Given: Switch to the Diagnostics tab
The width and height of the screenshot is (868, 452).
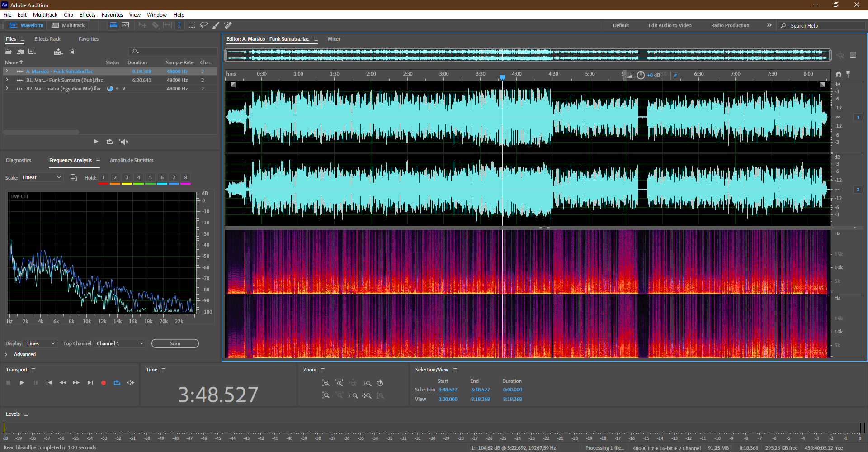Looking at the screenshot, I should tap(19, 160).
